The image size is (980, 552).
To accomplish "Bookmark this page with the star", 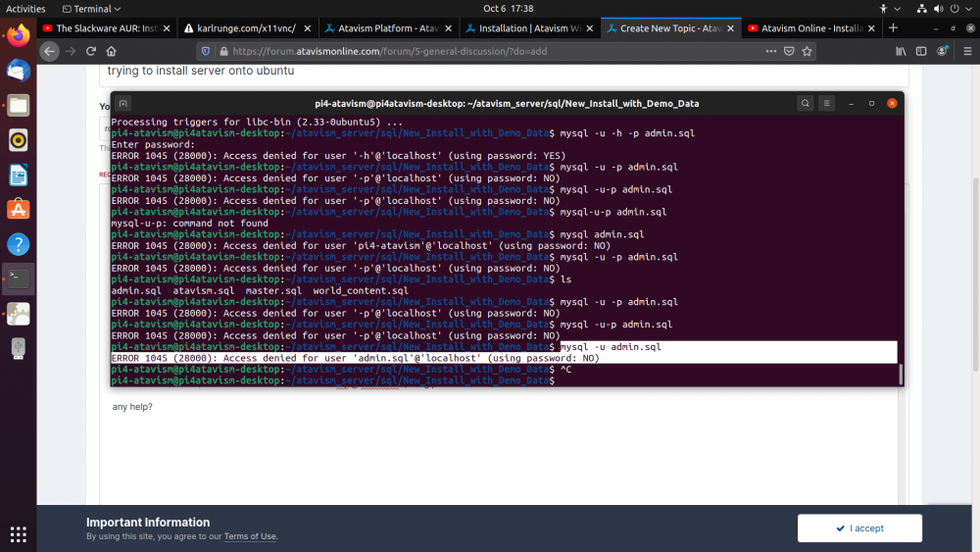I will (807, 51).
